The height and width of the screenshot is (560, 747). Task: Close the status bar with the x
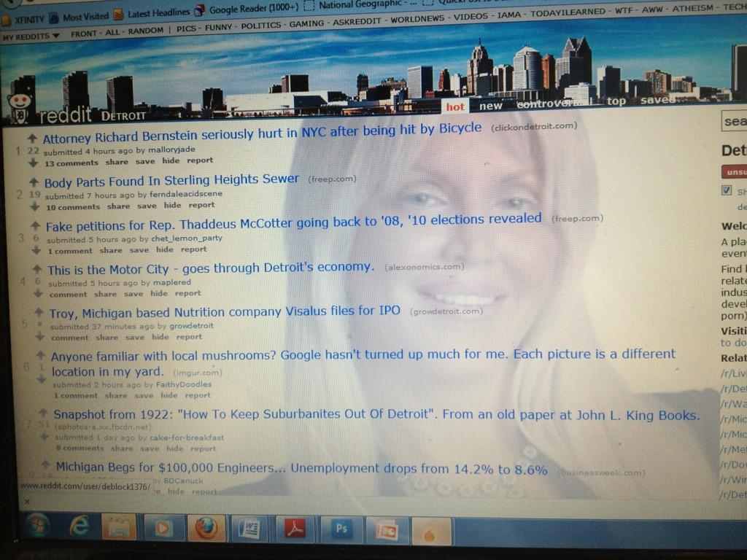[27, 502]
